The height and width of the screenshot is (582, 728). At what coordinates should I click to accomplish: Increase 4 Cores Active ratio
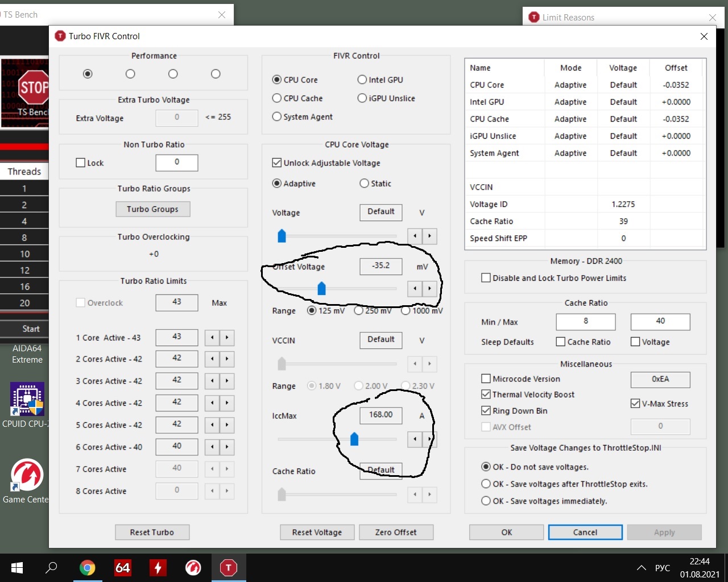[x=227, y=403]
